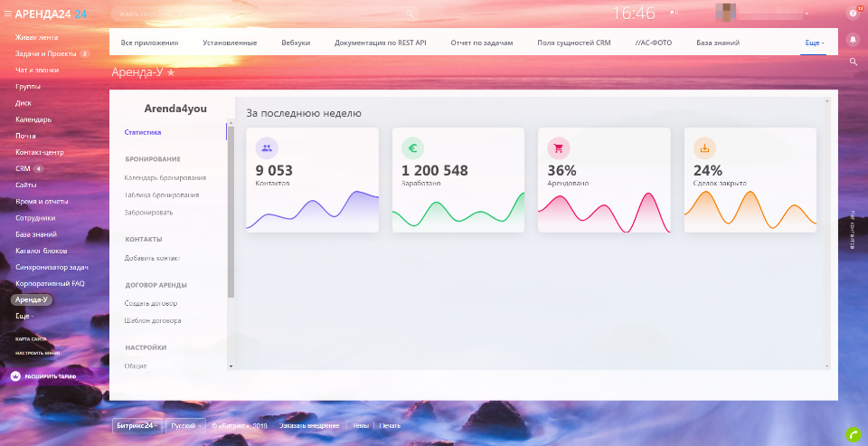Viewport: 868px width, 446px height.
Task: Expand the user profile dropdown arrow
Action: tap(807, 14)
